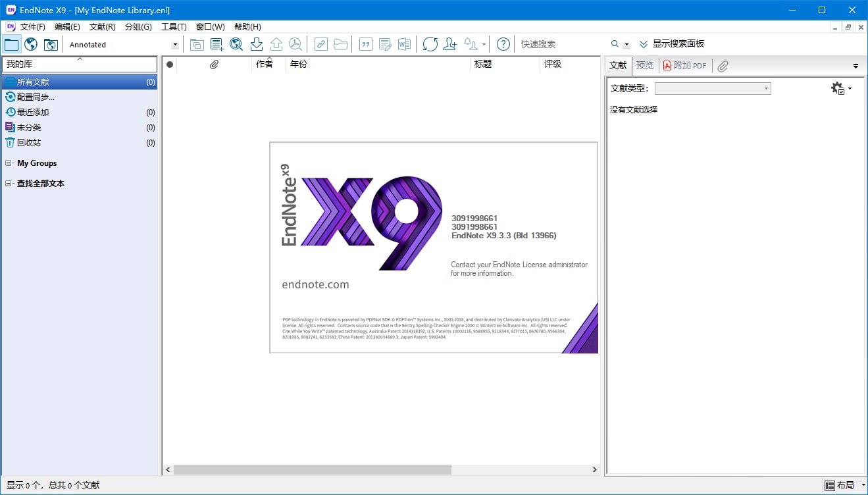Click the Insert Citation quotation icon
The image size is (868, 495).
tap(366, 44)
